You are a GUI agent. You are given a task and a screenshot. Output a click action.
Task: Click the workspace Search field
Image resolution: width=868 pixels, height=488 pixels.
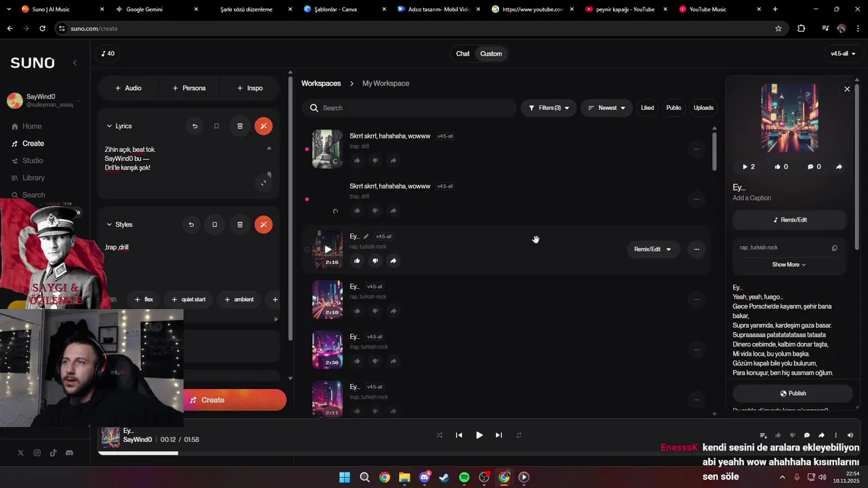point(410,108)
